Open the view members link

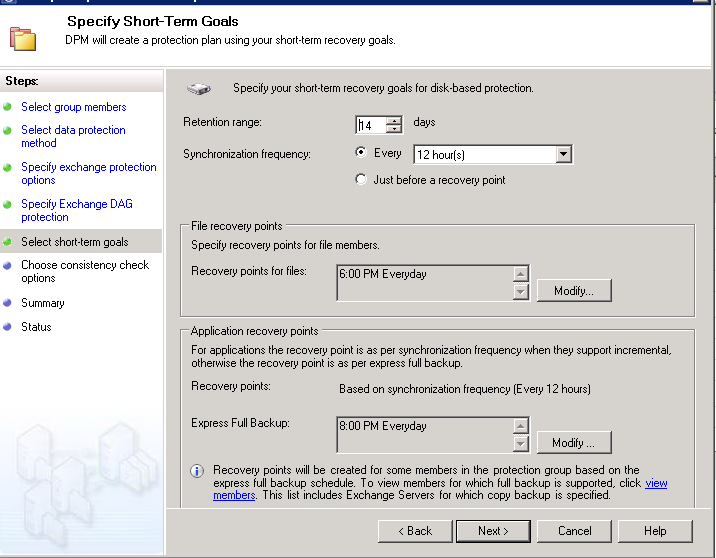click(656, 483)
